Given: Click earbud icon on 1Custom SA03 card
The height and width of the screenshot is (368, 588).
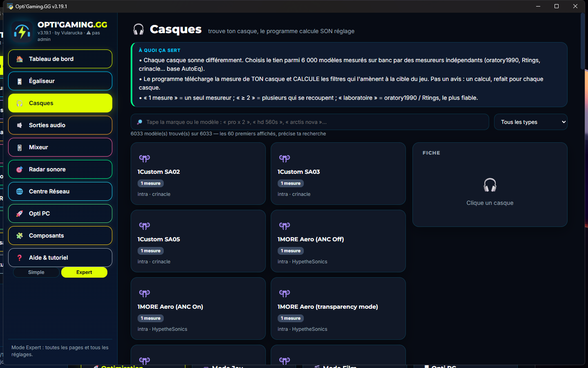Looking at the screenshot, I should (x=285, y=158).
